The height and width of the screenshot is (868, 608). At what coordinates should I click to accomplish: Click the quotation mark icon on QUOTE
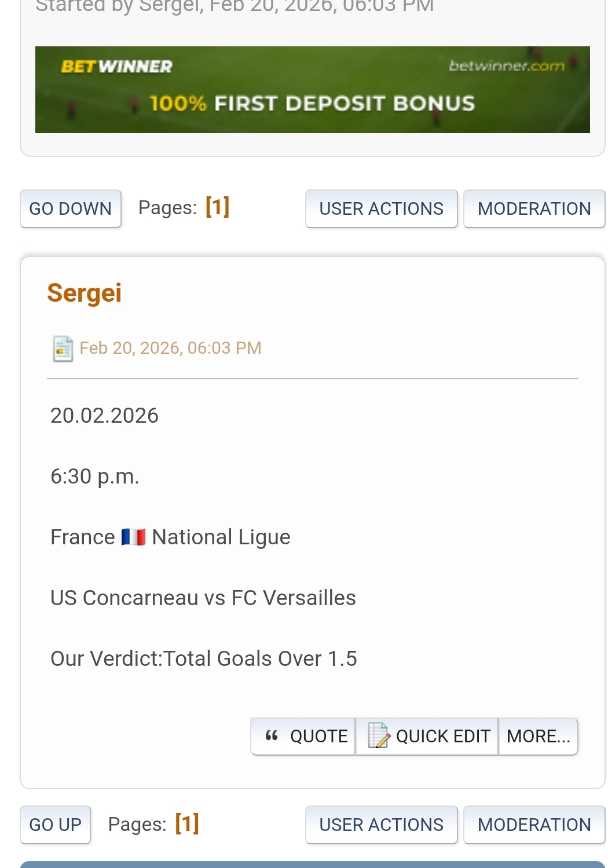pos(272,736)
